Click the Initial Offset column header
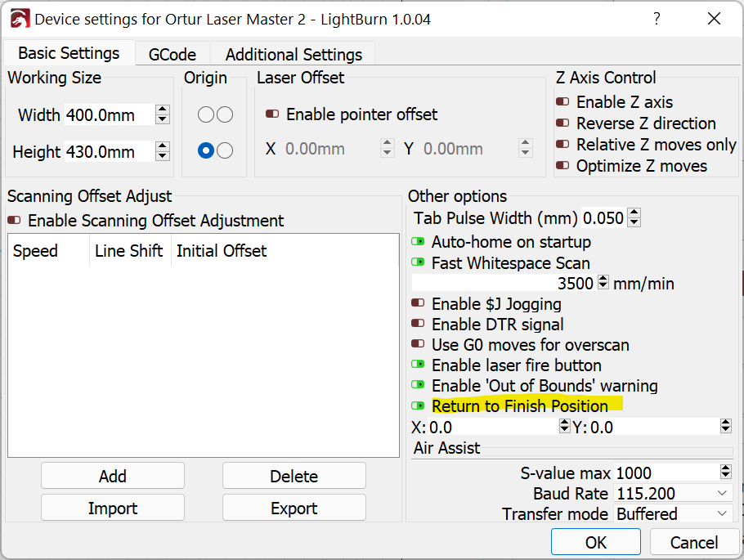Viewport: 744px width, 560px height. (285, 251)
